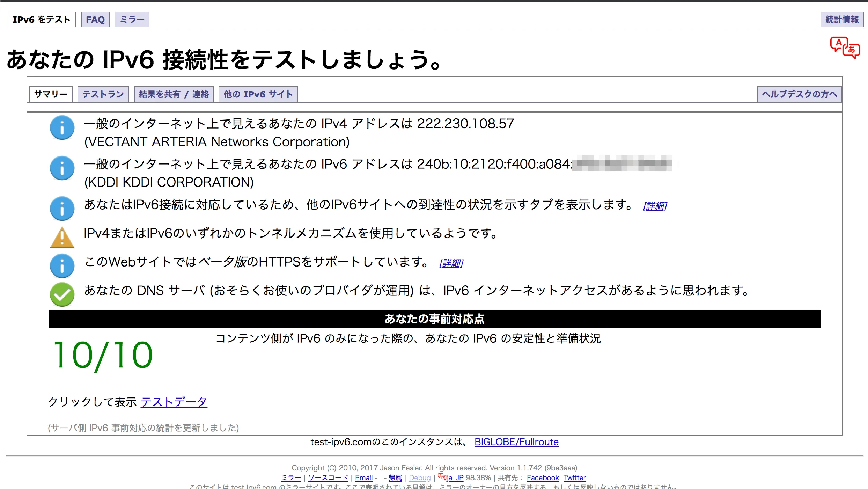Select the テストラン tab
868x489 pixels.
(103, 94)
